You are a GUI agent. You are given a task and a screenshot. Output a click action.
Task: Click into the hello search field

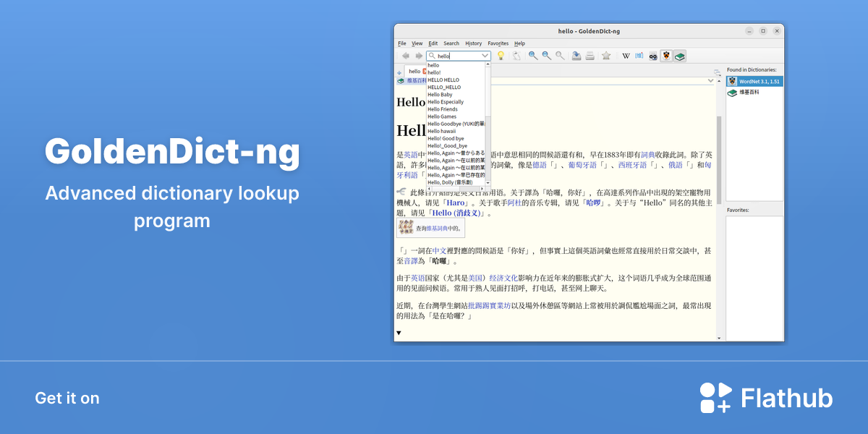(x=457, y=56)
